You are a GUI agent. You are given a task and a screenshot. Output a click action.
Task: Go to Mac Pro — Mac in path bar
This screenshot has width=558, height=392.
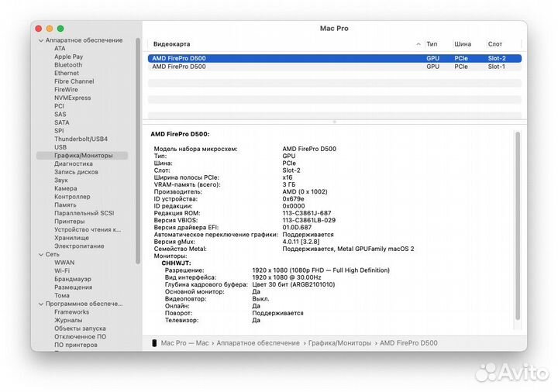pyautogui.click(x=184, y=343)
